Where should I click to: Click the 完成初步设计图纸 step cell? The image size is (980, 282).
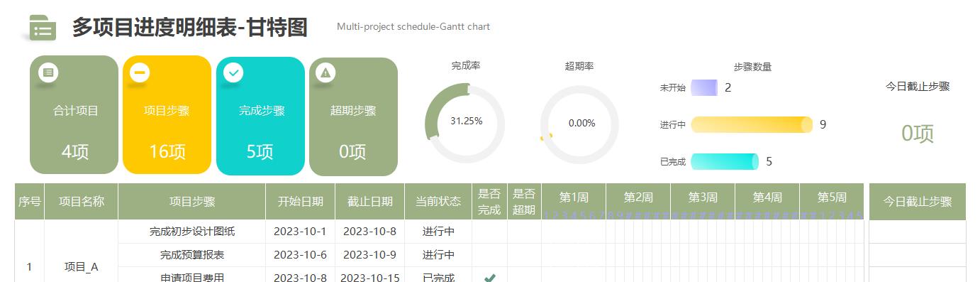pos(192,232)
